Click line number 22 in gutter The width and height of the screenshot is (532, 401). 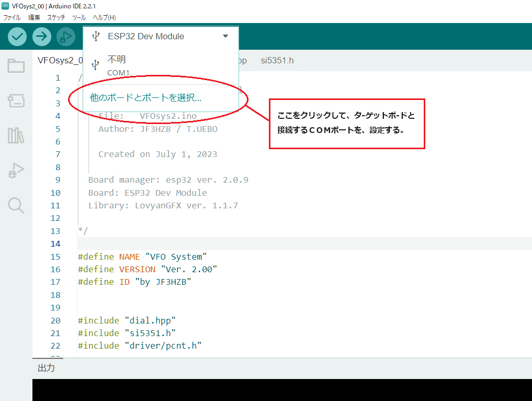click(55, 346)
